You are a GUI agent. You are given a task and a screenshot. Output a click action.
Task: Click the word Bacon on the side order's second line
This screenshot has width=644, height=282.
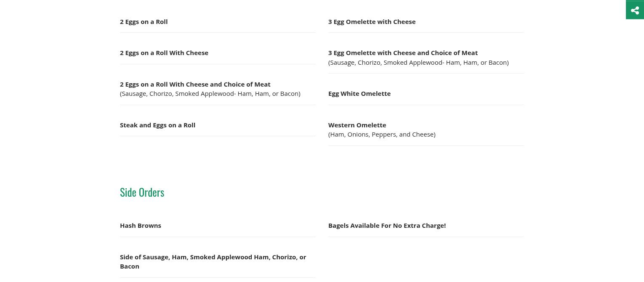(x=129, y=266)
